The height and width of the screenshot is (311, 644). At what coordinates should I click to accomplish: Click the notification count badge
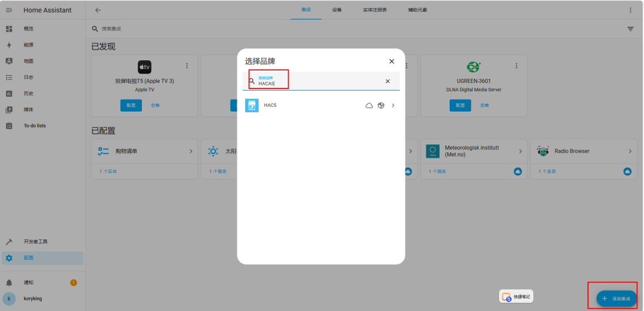pyautogui.click(x=73, y=282)
